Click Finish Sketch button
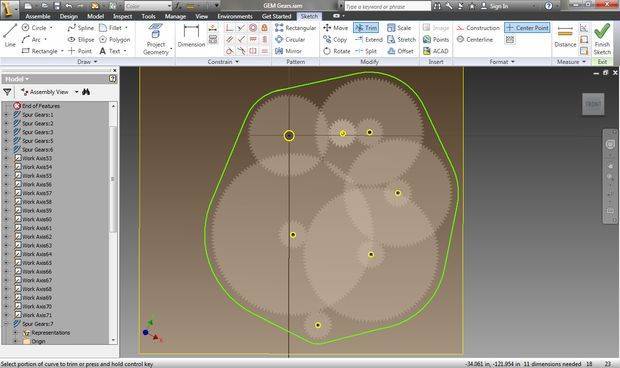620x368 pixels. pos(602,39)
